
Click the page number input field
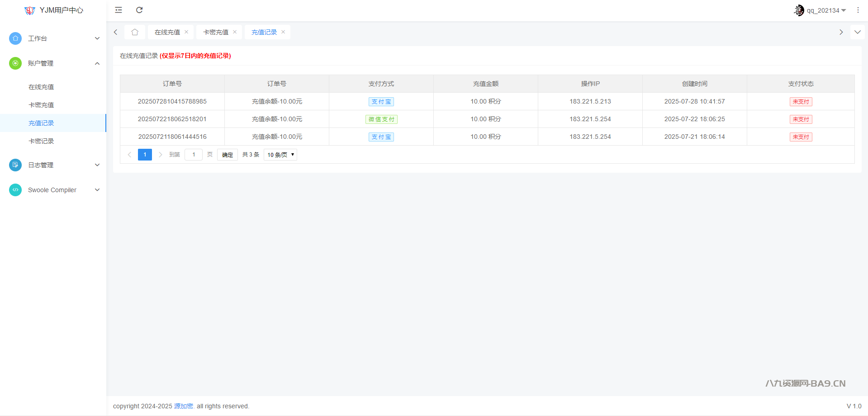(x=194, y=155)
